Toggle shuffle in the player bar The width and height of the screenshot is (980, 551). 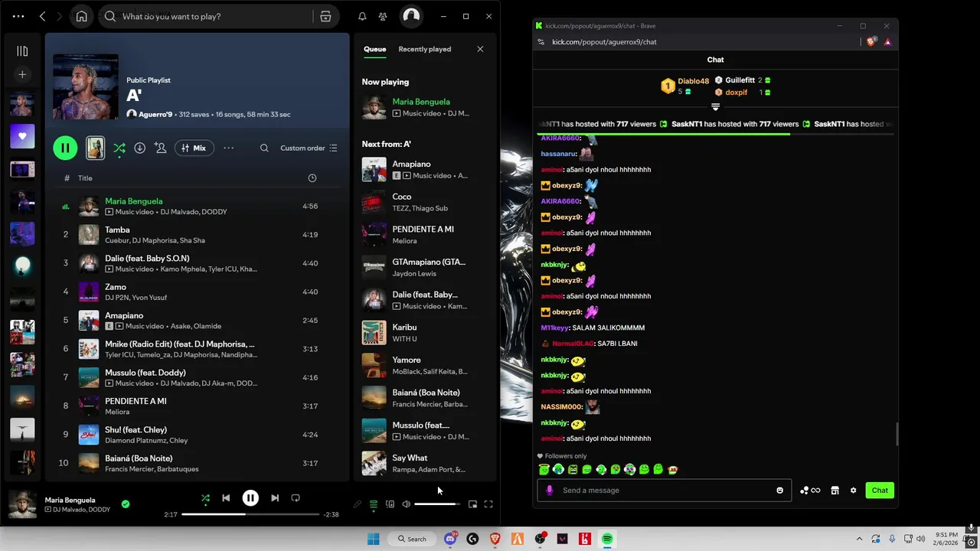(x=205, y=498)
